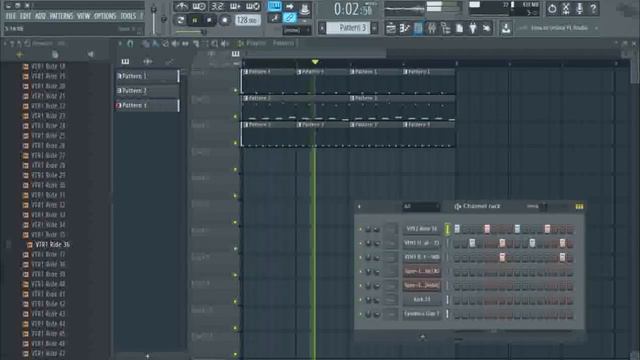Click the magnet snap icon in playlist
This screenshot has width=640, height=360.
pyautogui.click(x=130, y=43)
